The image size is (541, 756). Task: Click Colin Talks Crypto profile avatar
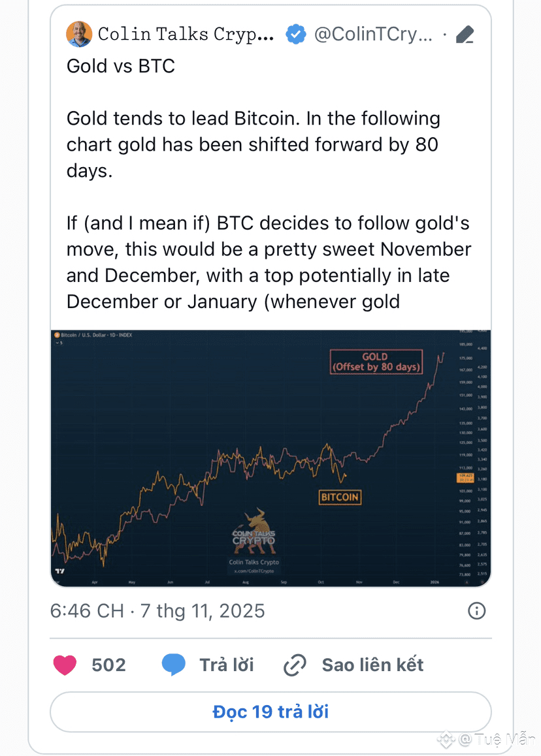79,34
